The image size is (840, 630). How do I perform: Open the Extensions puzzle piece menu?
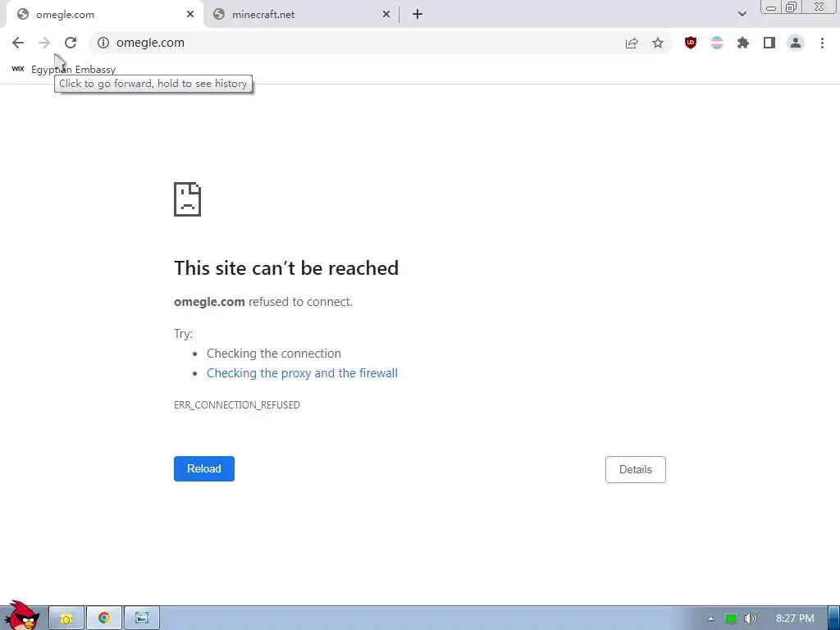pyautogui.click(x=743, y=43)
